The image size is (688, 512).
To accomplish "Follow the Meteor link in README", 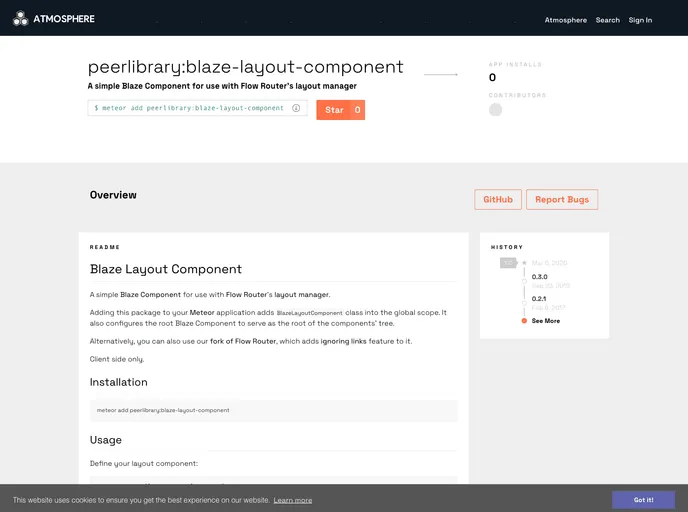I will 202,313.
